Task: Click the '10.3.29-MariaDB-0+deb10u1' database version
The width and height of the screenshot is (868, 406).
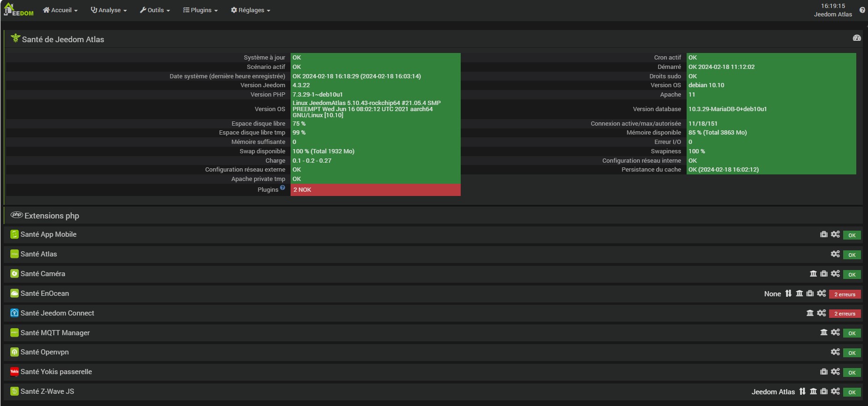Action: tap(727, 109)
